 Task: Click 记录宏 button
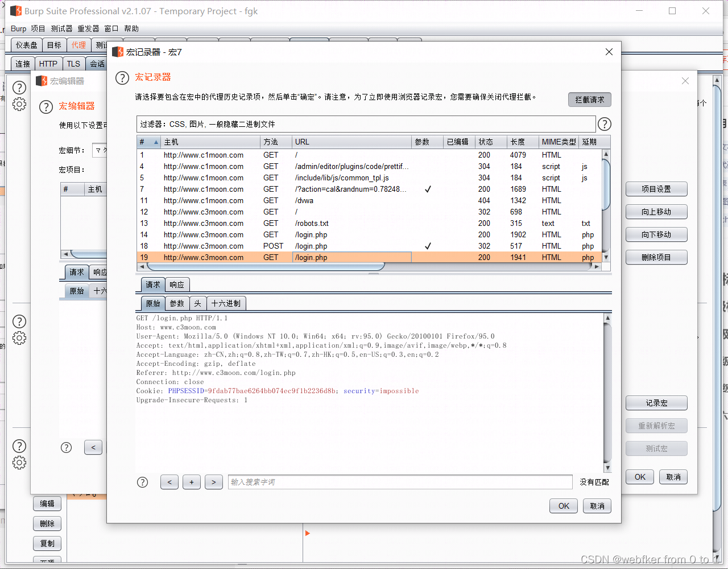click(x=656, y=403)
